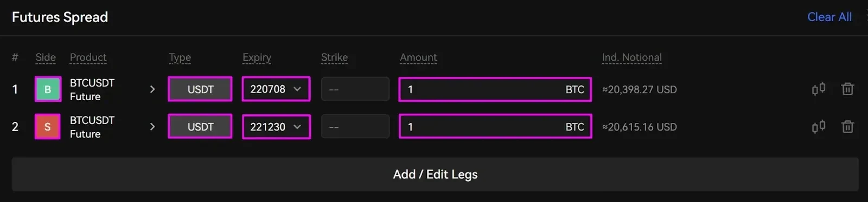Viewport: 868px width, 202px height.
Task: Click Add / Edit Legs button
Action: tap(435, 174)
